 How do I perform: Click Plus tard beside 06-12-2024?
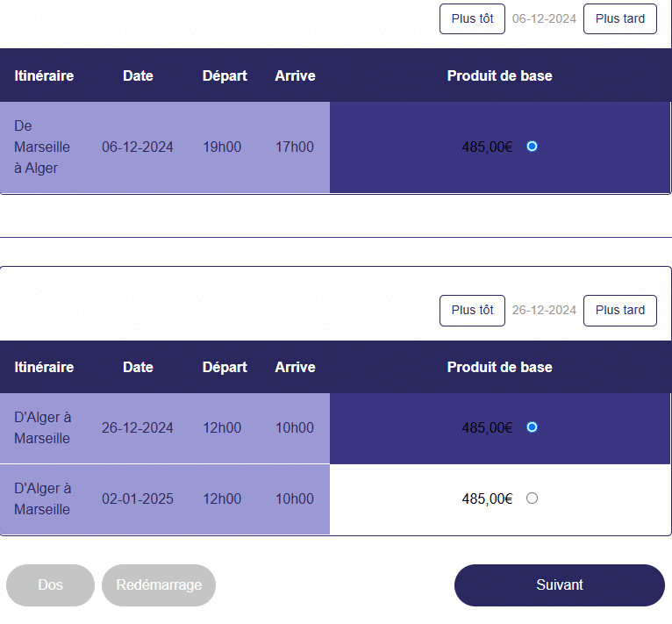[x=620, y=19]
